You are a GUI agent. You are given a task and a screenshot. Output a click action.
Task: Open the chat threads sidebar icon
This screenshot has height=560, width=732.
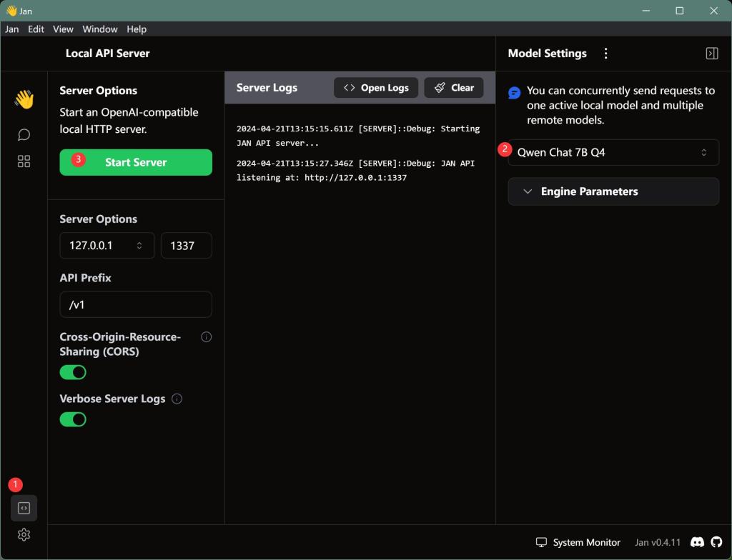pos(24,135)
